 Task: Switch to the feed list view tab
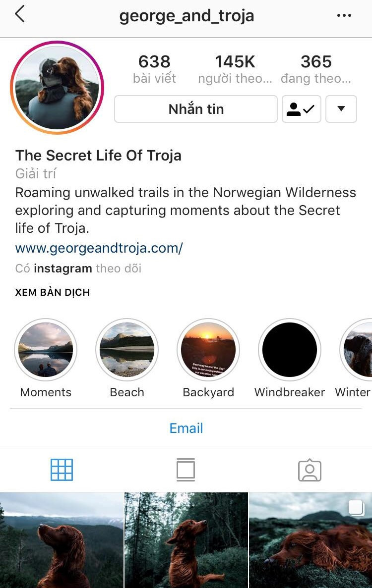(x=186, y=470)
